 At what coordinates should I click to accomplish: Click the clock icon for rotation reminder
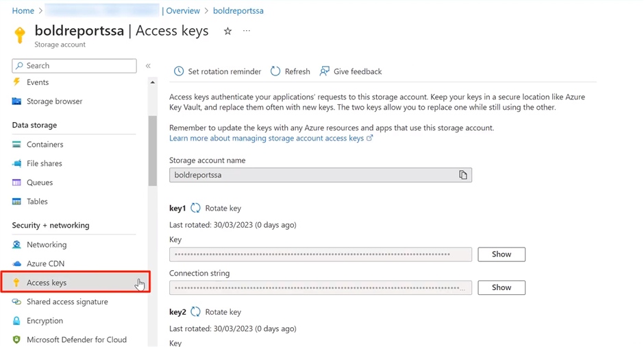[179, 71]
